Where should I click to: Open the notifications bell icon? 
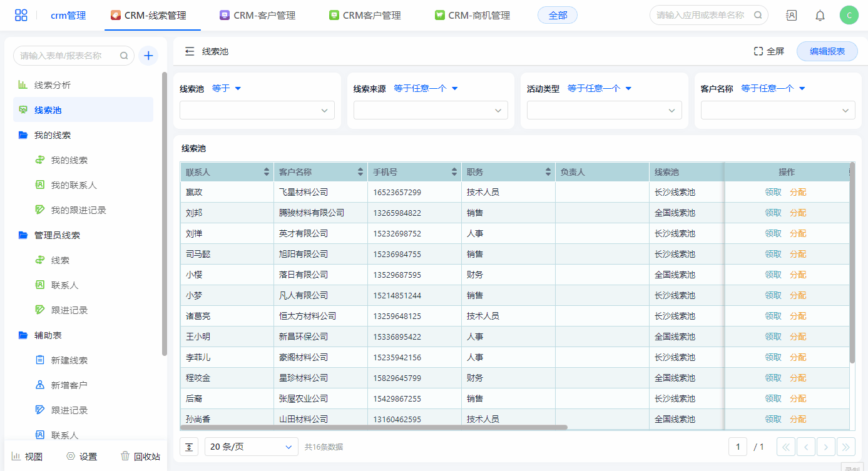820,16
